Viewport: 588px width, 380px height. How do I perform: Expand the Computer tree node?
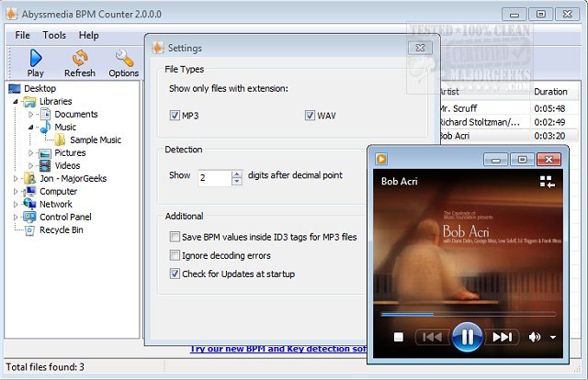pyautogui.click(x=16, y=192)
